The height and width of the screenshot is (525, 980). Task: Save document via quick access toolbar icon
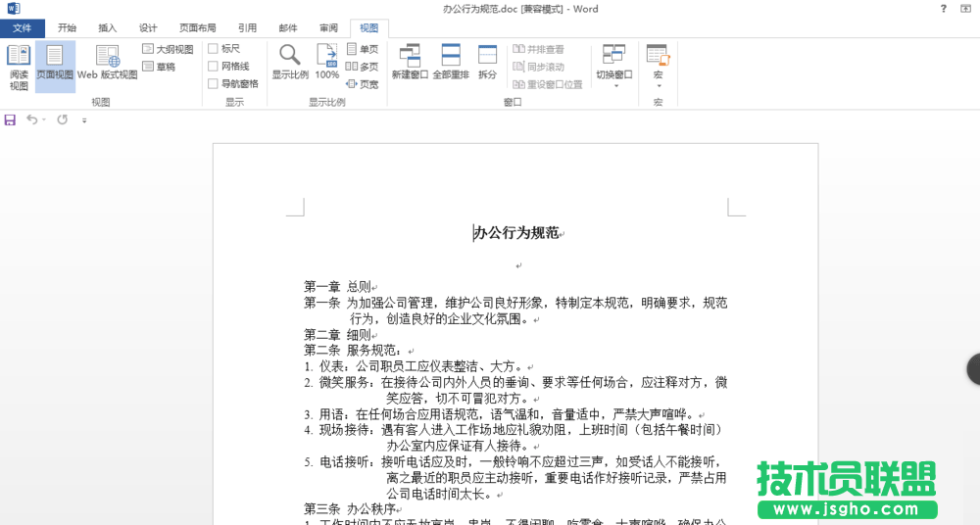(x=10, y=119)
